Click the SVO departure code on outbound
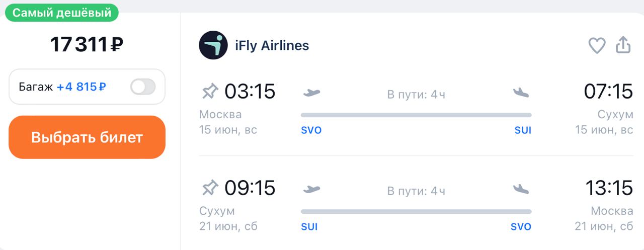 (311, 130)
